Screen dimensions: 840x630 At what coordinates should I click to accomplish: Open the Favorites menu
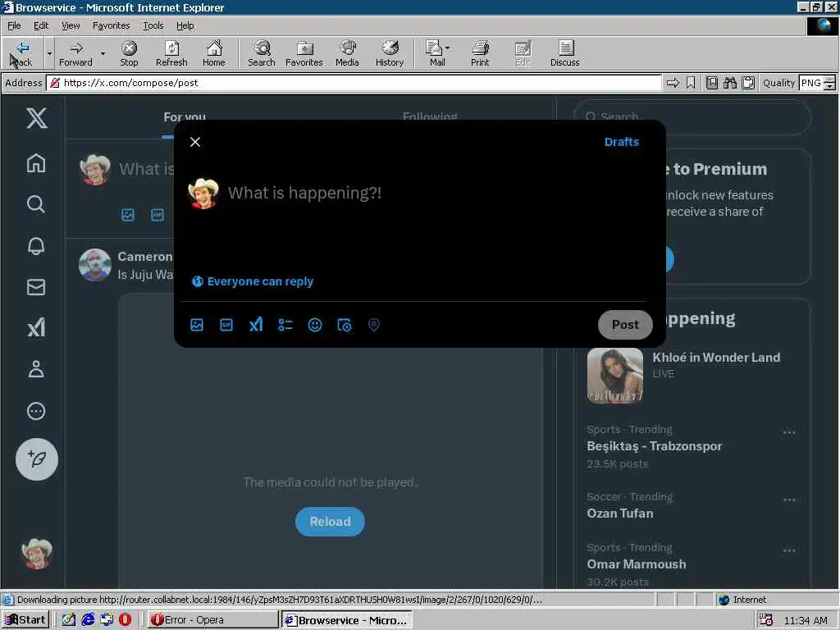click(x=111, y=25)
